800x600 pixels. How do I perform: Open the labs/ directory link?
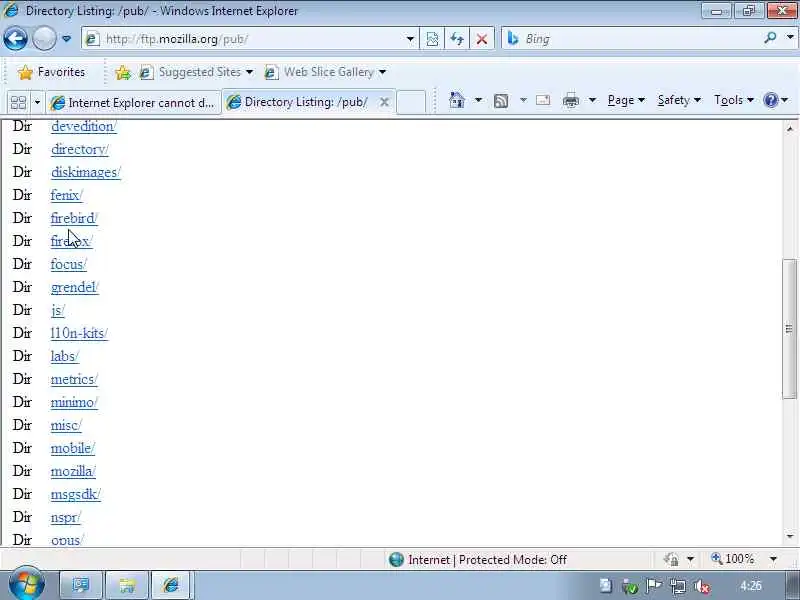(64, 356)
